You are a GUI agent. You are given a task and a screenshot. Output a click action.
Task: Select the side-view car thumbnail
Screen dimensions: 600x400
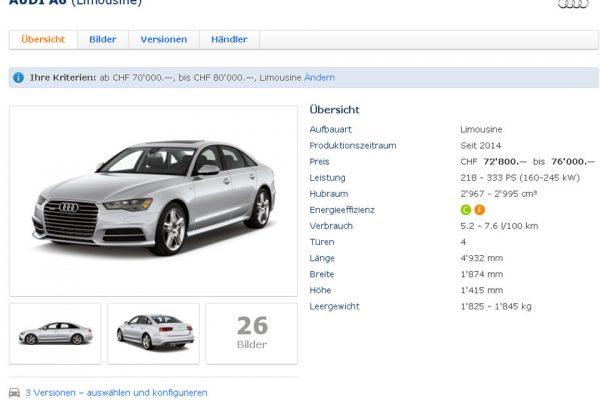pos(55,333)
